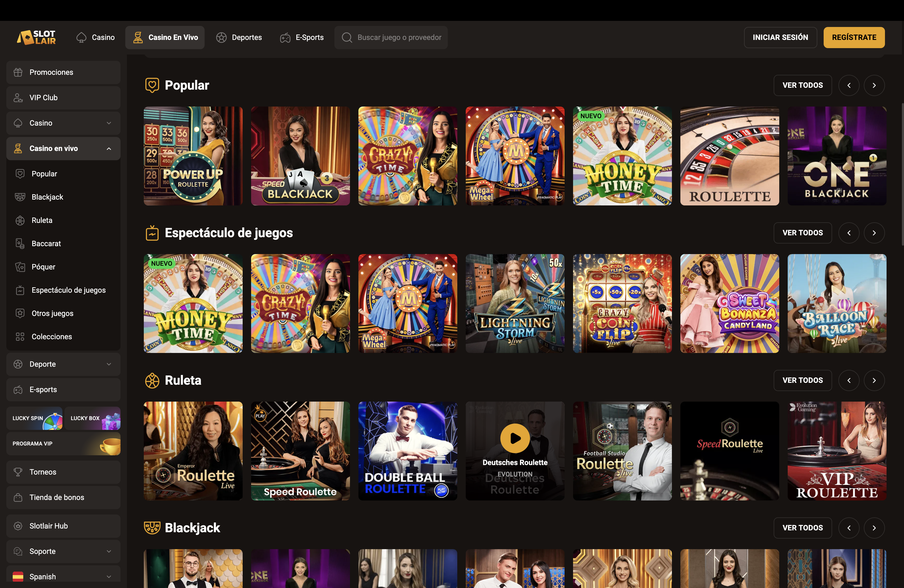The height and width of the screenshot is (588, 904).
Task: Click the Buscar juego o proveedor search field
Action: (x=391, y=37)
